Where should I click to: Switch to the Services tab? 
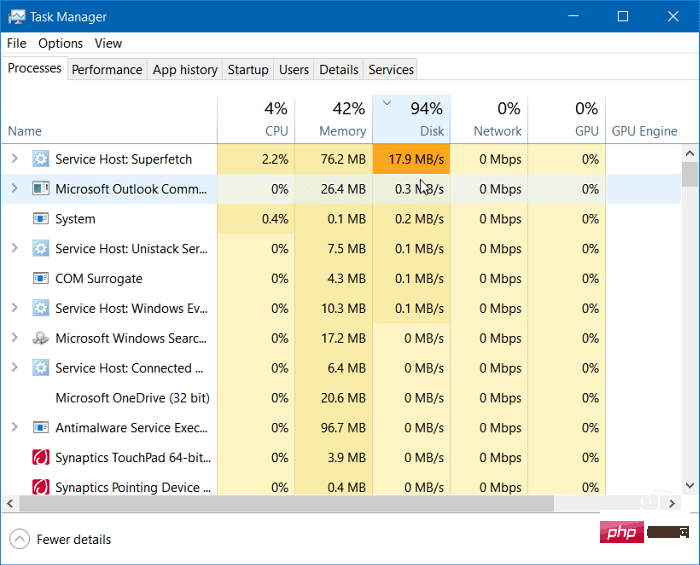click(x=391, y=70)
